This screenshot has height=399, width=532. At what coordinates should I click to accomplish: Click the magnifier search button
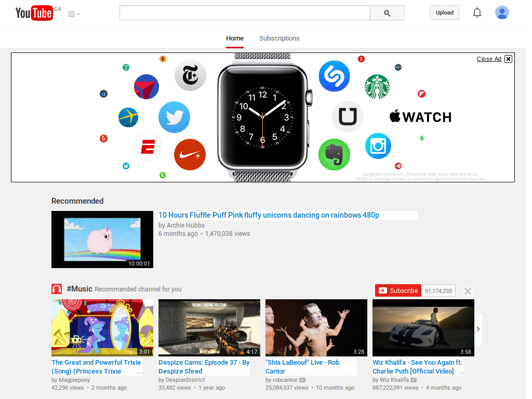pos(387,13)
